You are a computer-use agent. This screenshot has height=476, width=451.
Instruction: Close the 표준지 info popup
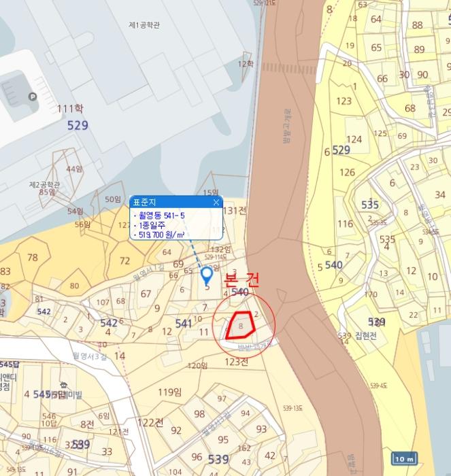pos(216,202)
